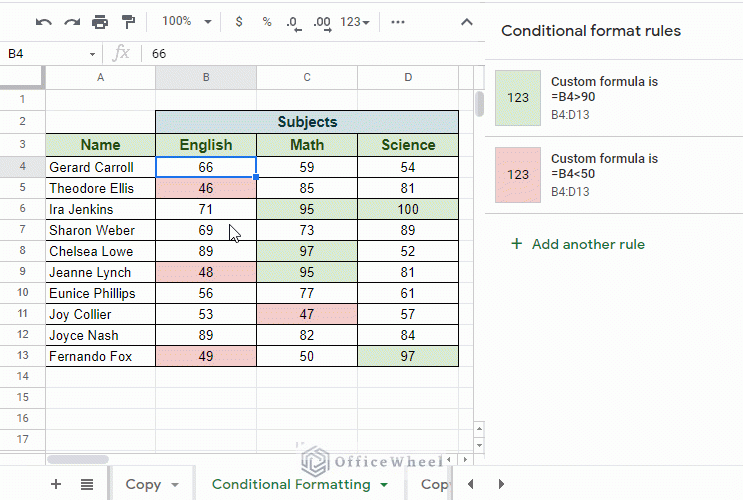The height and width of the screenshot is (500, 743).
Task: Select the Joyce Nash cell
Action: tap(100, 335)
